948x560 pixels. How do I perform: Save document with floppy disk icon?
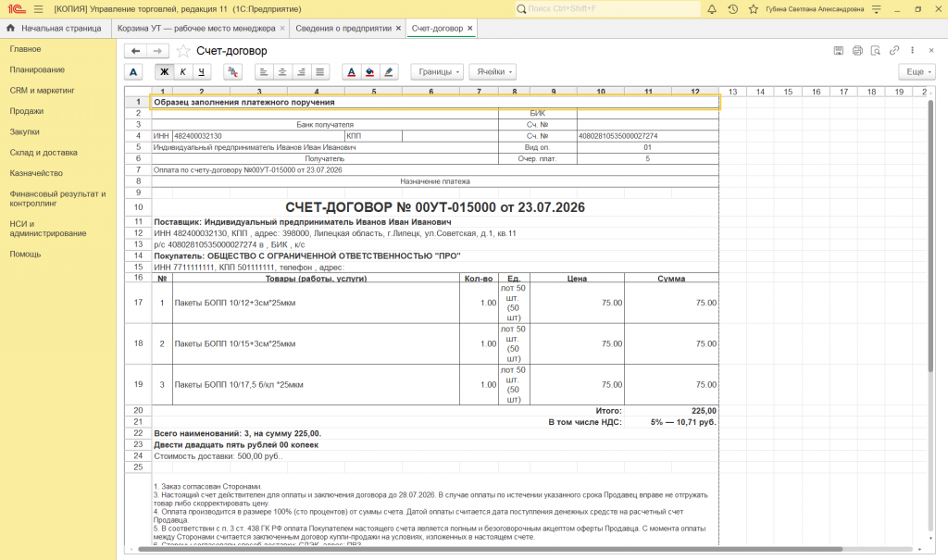pos(838,51)
